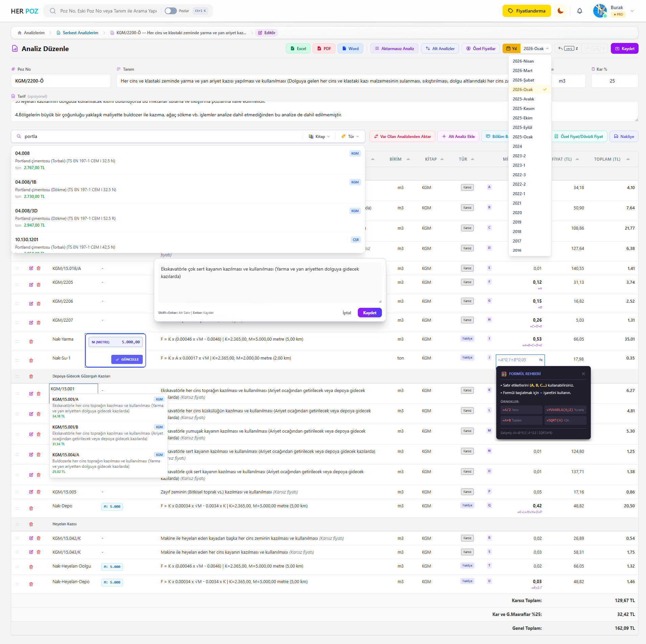
Task: Toggle the Pozlar switch
Action: (x=171, y=11)
